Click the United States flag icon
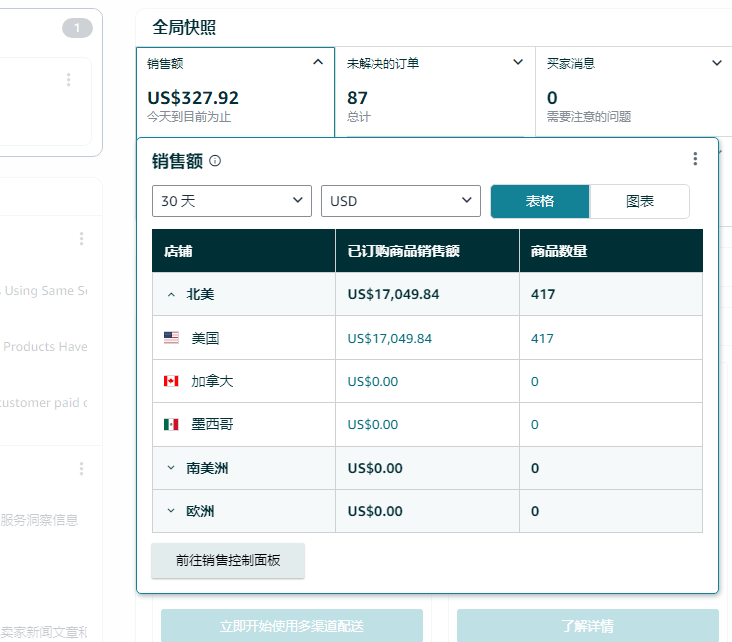 (x=171, y=338)
